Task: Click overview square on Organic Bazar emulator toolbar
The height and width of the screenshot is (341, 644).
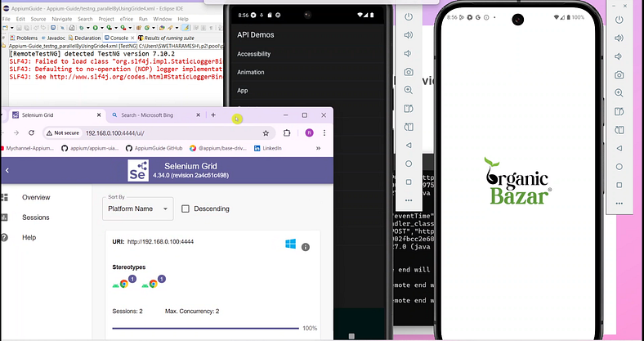Action: (x=619, y=185)
